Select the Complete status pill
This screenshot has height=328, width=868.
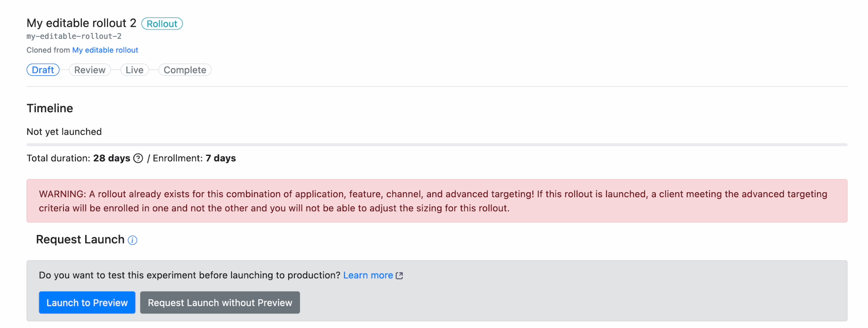coord(185,70)
